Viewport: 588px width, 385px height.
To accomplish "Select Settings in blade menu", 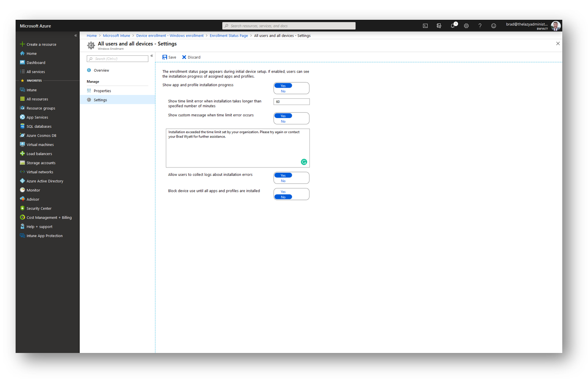I will 118,100.
